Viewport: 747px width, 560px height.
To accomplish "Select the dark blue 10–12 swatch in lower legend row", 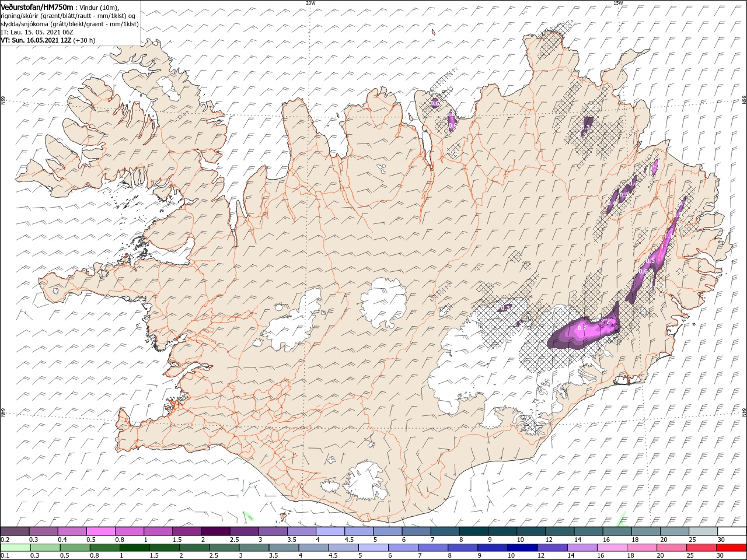I will (522, 548).
